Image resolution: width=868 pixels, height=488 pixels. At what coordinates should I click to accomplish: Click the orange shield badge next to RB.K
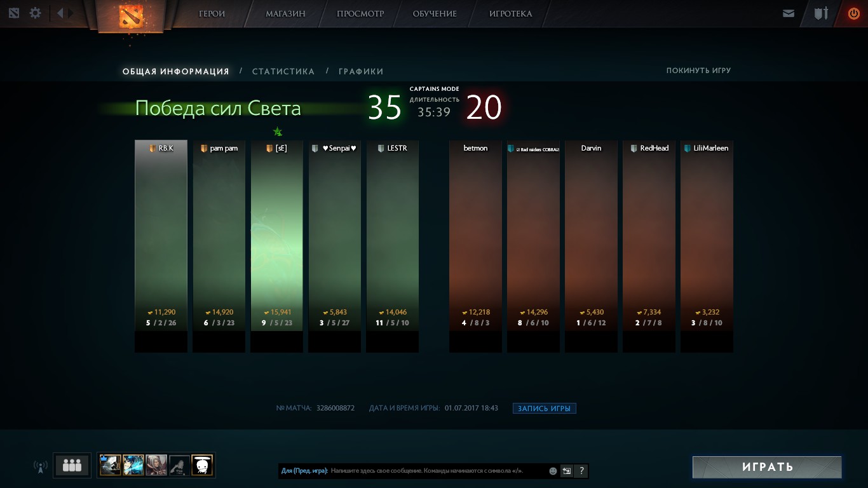click(153, 148)
